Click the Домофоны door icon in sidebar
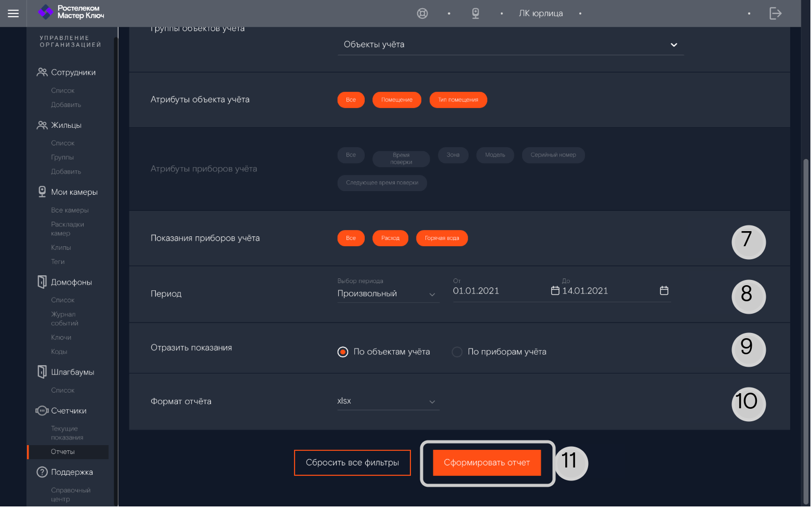812x508 pixels. (42, 282)
